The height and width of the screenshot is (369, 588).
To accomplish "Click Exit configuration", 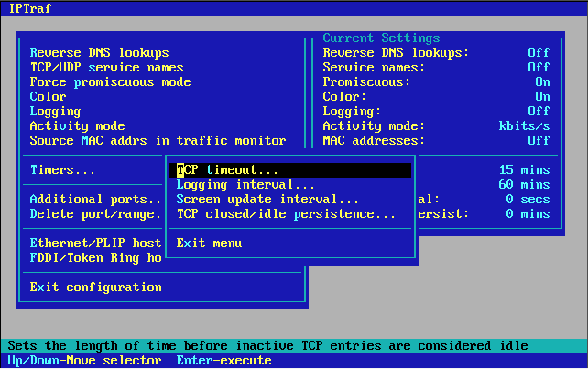I will click(x=95, y=288).
